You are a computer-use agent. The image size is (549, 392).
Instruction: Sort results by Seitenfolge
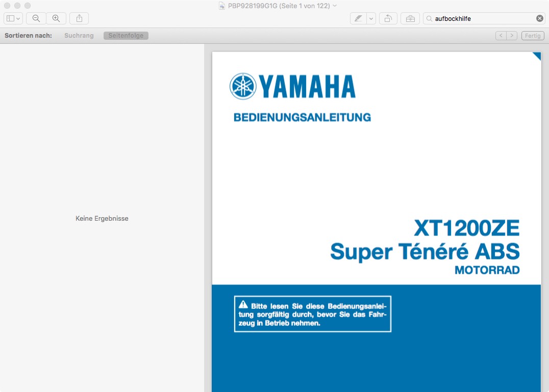click(x=126, y=36)
